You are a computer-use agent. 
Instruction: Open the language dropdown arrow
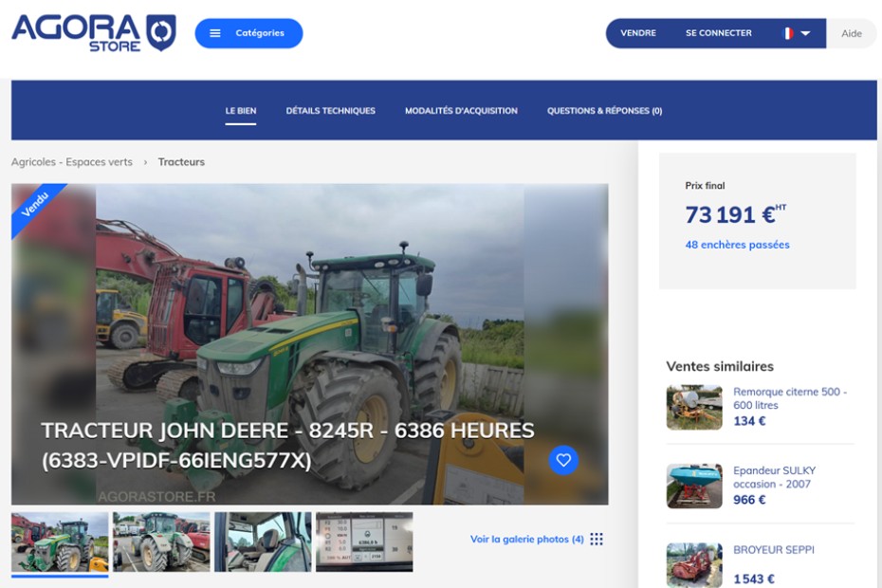point(806,33)
